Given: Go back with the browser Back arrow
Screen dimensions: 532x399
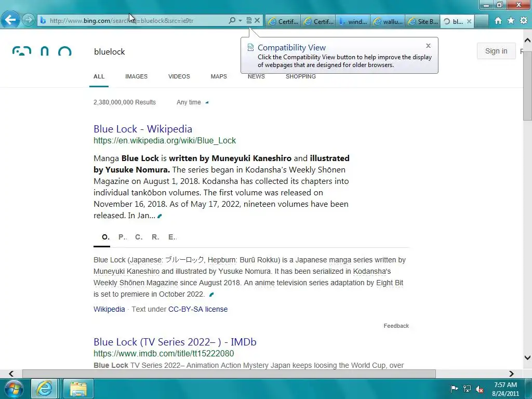Looking at the screenshot, I should pyautogui.click(x=10, y=20).
